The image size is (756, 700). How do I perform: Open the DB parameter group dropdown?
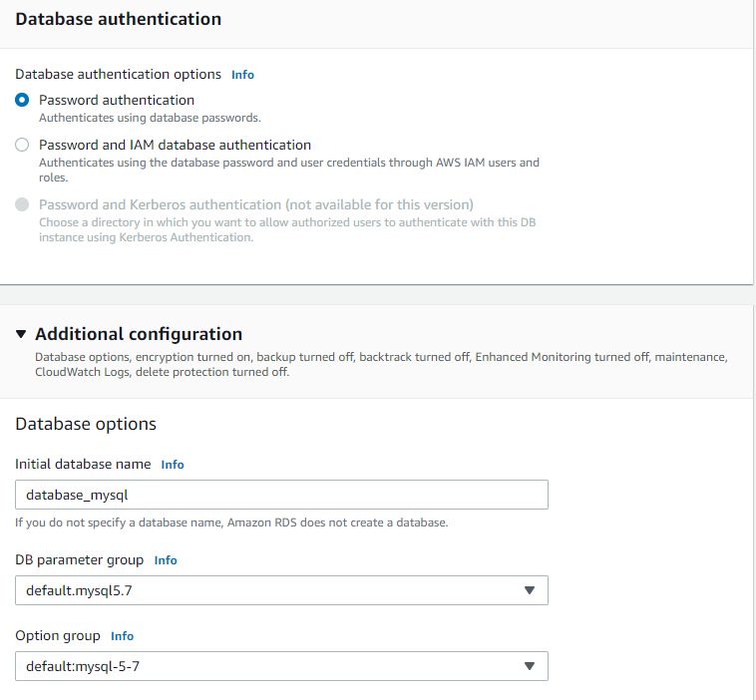(269, 590)
